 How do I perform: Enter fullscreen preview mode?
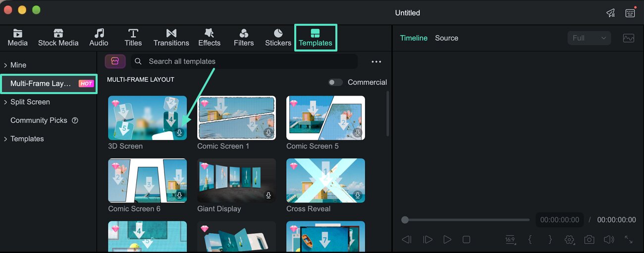(x=629, y=240)
